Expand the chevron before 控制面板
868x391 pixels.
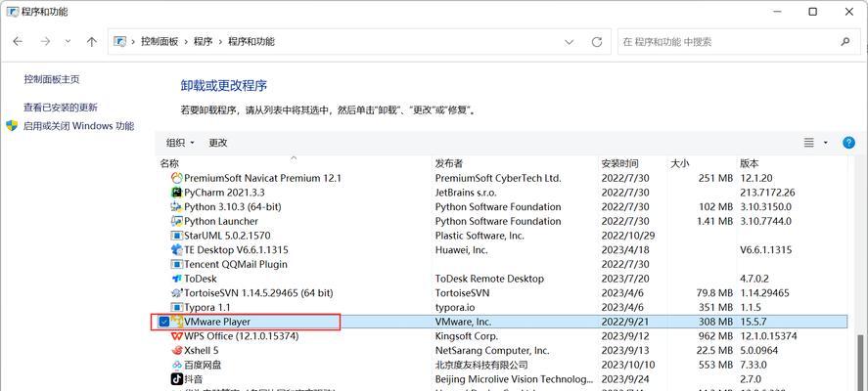[x=133, y=42]
